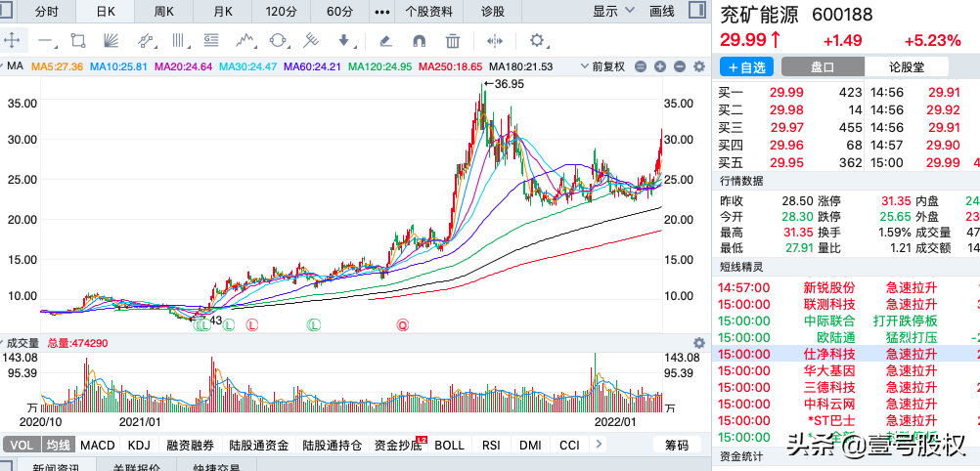
Task: Switch to the 分时 tab
Action: pyautogui.click(x=47, y=12)
